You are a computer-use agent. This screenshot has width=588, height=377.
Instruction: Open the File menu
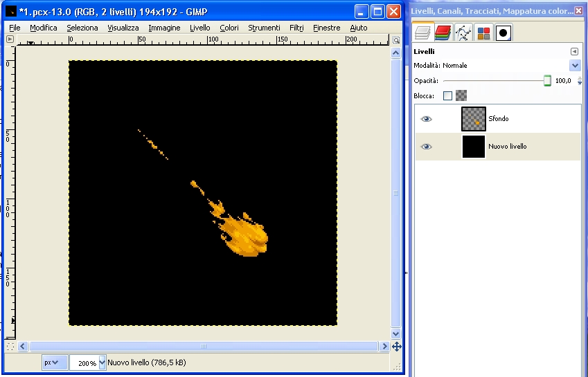(x=15, y=28)
